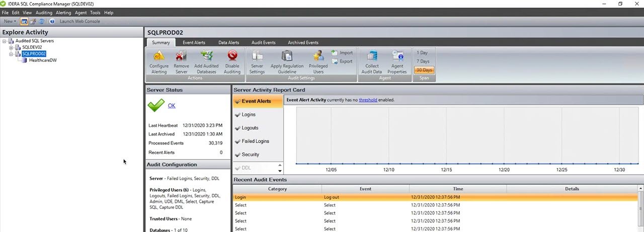Collapse the Audited SQL Servers tree node
Viewport: 644px width, 232px height.
[x=5, y=41]
